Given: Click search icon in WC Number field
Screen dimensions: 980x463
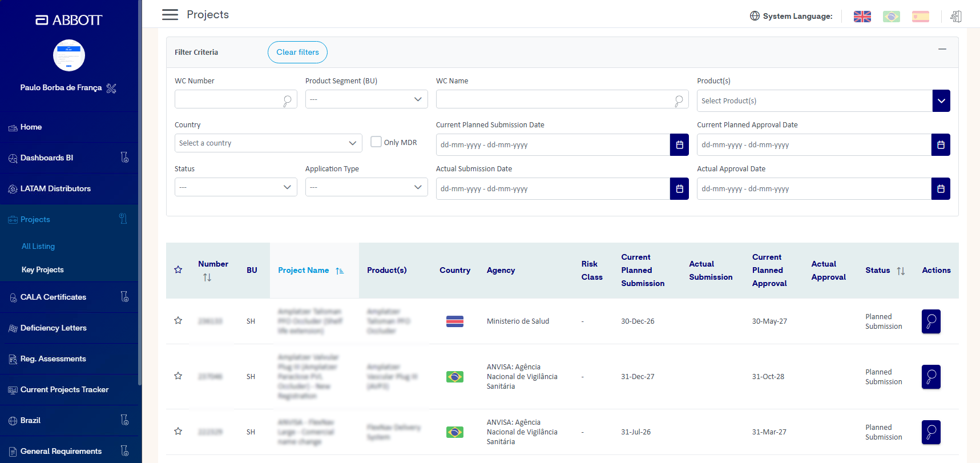Looking at the screenshot, I should 287,100.
